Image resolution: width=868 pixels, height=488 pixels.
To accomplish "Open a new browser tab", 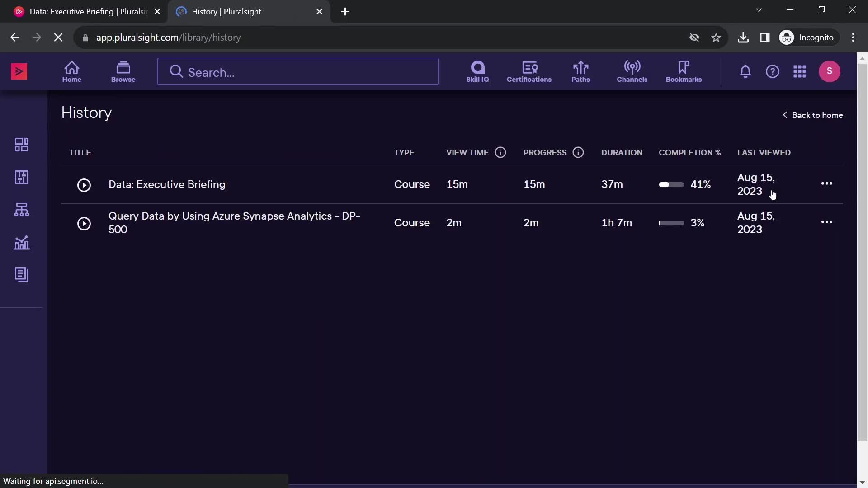I will pos(345,12).
